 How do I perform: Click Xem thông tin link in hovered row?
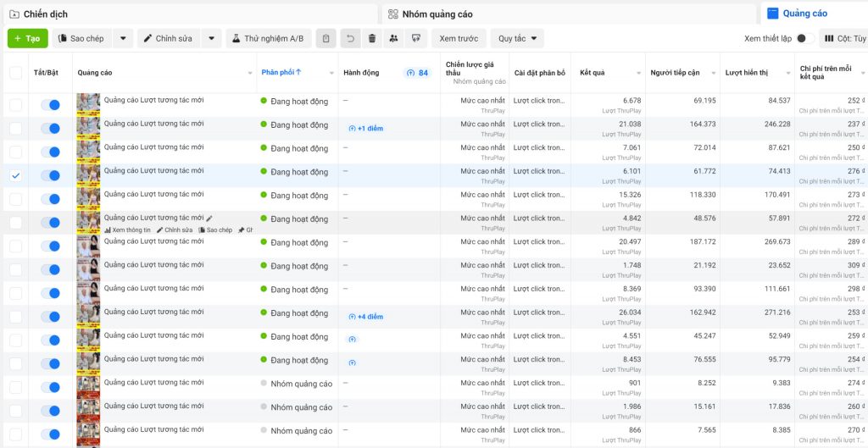[x=127, y=230]
